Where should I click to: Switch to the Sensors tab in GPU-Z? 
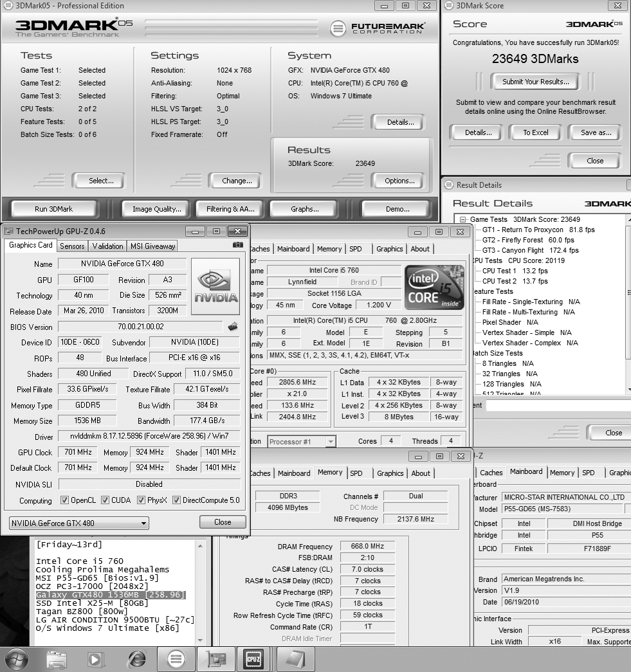coord(72,246)
